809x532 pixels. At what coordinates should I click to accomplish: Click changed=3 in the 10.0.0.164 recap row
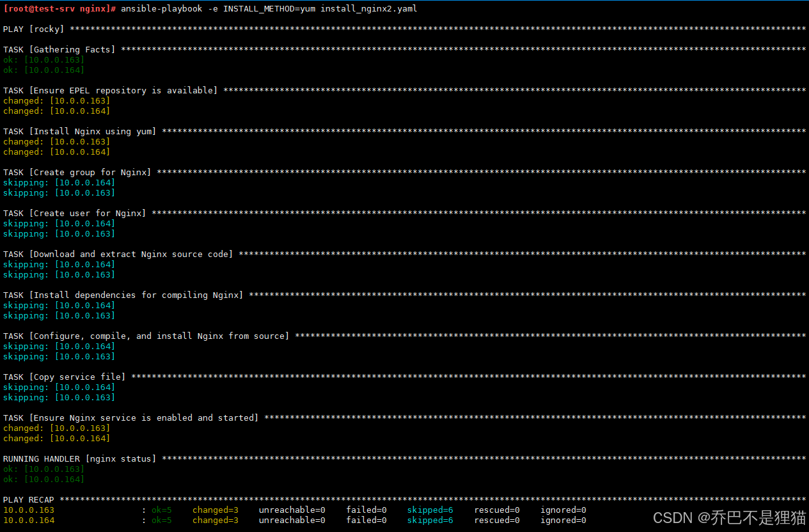tap(216, 520)
